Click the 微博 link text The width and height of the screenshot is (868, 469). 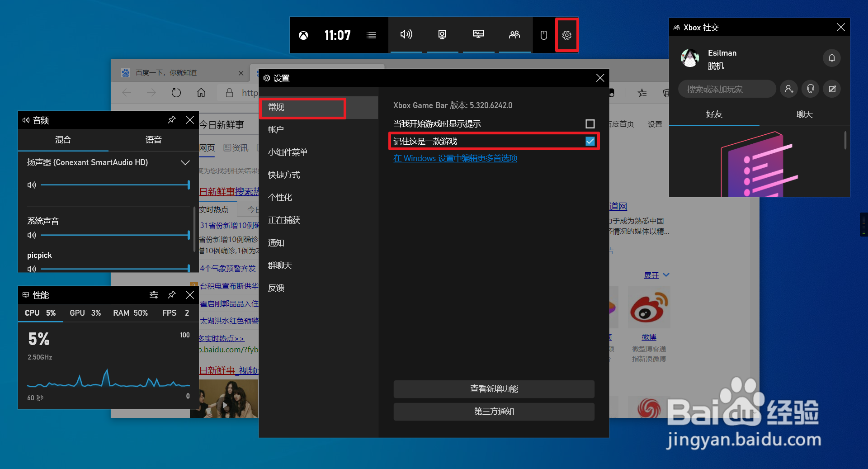649,337
